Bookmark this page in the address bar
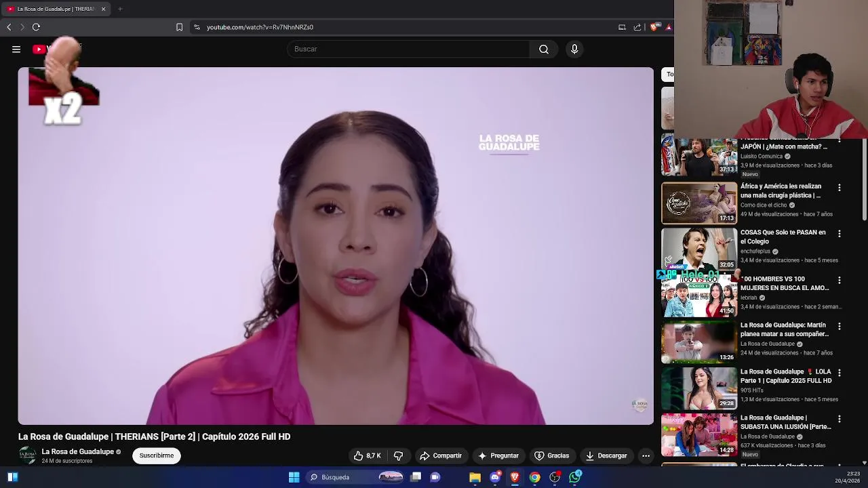 tap(179, 27)
